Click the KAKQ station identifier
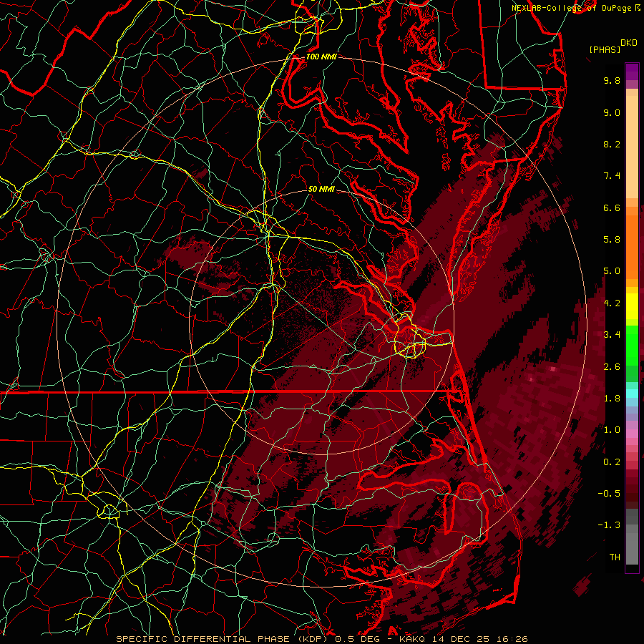 point(413,639)
